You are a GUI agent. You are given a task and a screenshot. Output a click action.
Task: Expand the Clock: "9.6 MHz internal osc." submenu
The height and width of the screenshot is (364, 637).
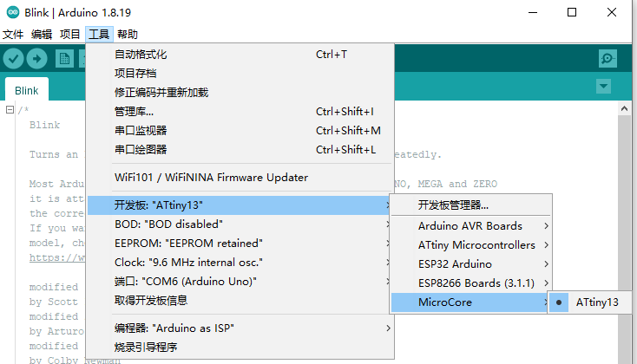click(240, 263)
